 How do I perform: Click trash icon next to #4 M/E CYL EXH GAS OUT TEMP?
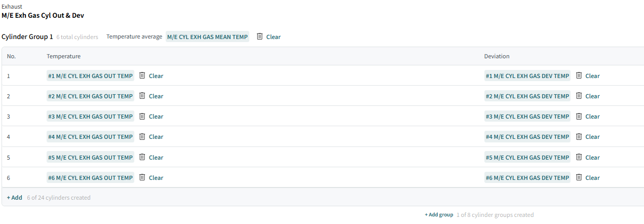tap(142, 136)
